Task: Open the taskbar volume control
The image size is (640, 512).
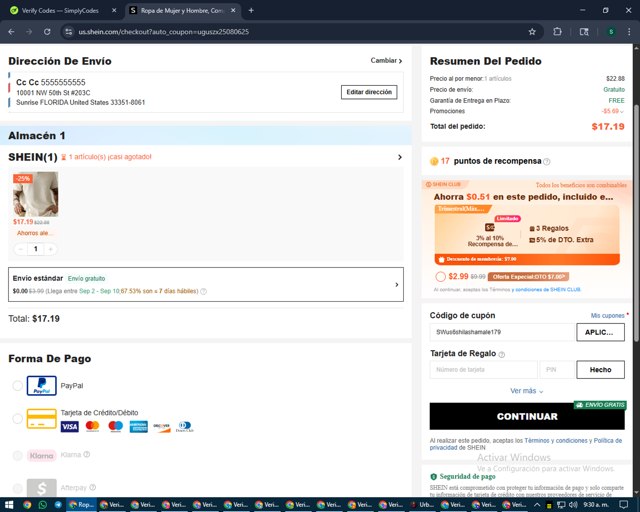Action: pos(573,505)
